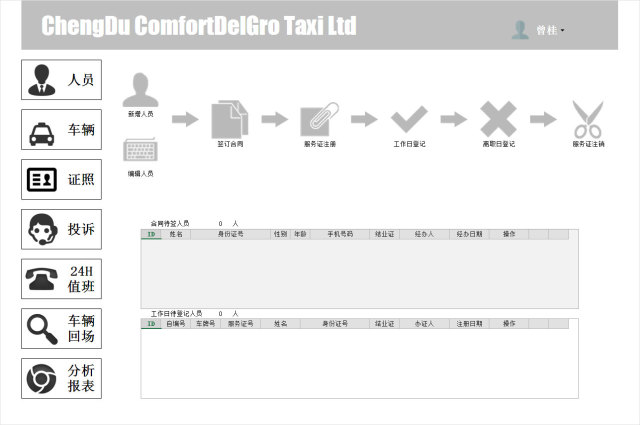This screenshot has height=425, width=640.
Task: Click 身份证号 header in contract table
Action: tap(232, 234)
